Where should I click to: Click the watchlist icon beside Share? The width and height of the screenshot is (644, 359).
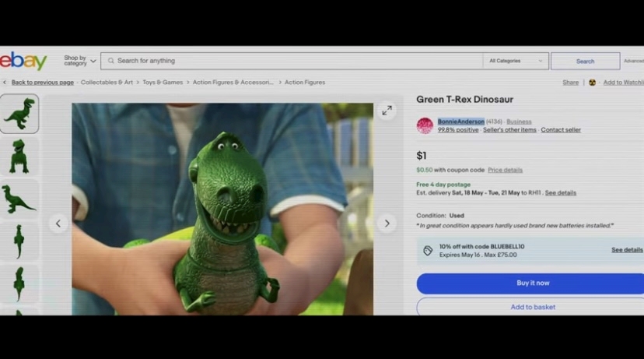[592, 82]
